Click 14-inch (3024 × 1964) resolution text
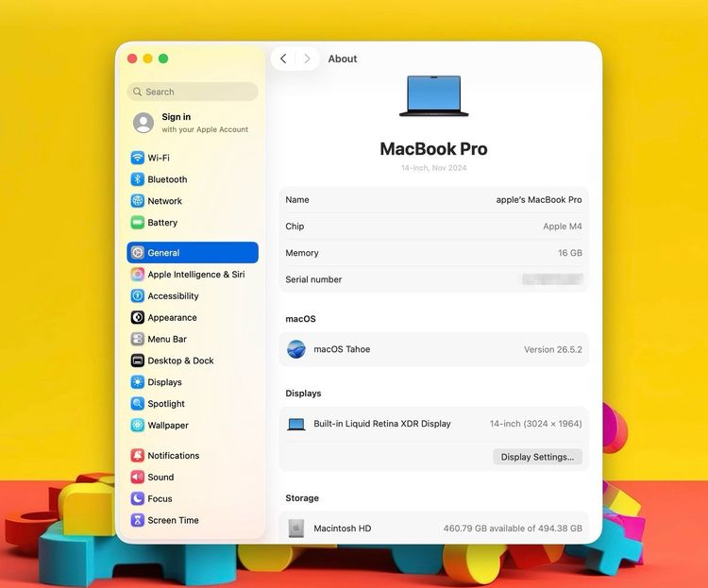Screen dimensions: 708x588 coord(535,424)
